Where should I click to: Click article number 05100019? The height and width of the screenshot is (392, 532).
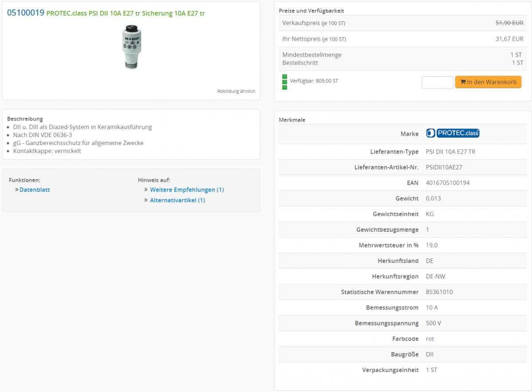pos(26,13)
